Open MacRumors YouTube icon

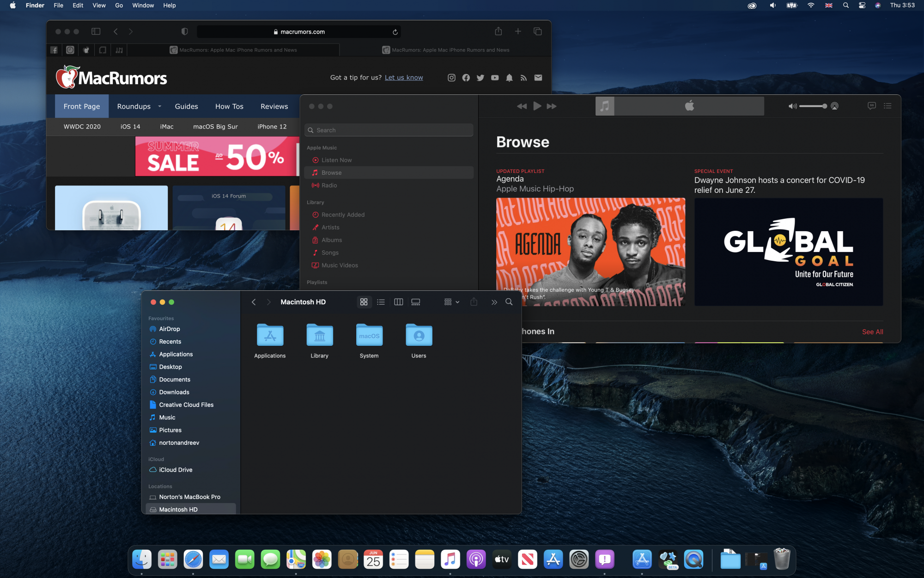coord(495,78)
